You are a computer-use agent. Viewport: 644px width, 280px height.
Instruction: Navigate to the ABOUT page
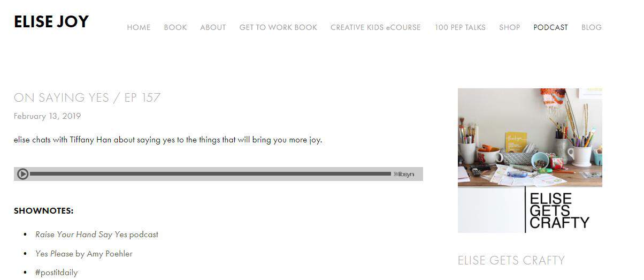213,27
